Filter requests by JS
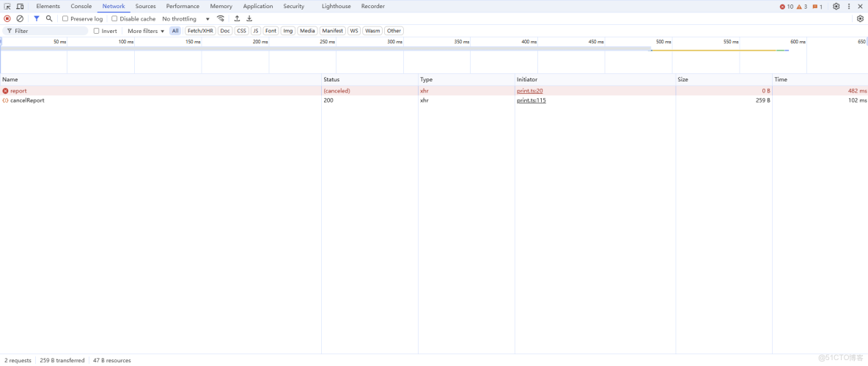 coord(256,31)
